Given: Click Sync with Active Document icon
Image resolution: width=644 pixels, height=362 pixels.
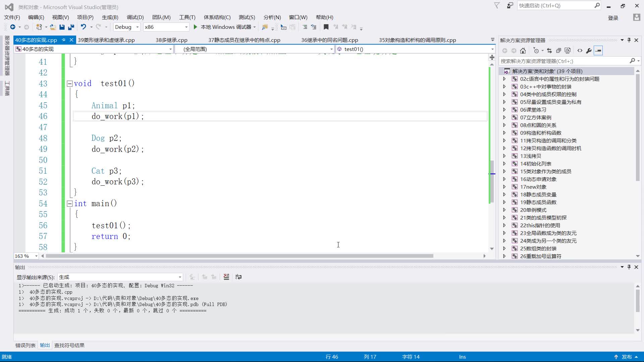Looking at the screenshot, I should [549, 51].
